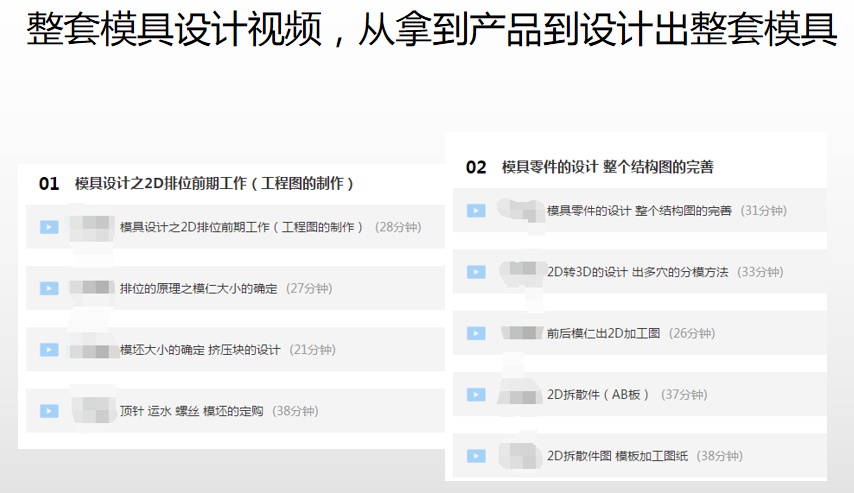Click blurred tag beside 前后模仁出2D加工图

[x=522, y=332]
